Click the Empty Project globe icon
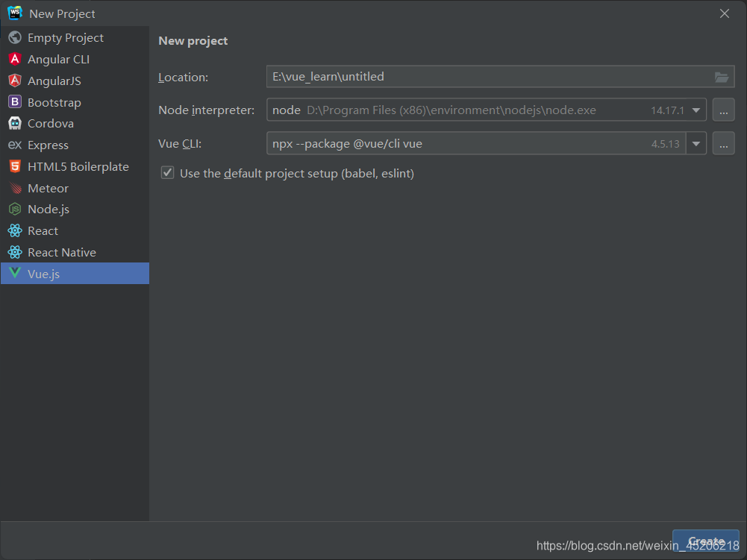747x560 pixels. coord(15,37)
